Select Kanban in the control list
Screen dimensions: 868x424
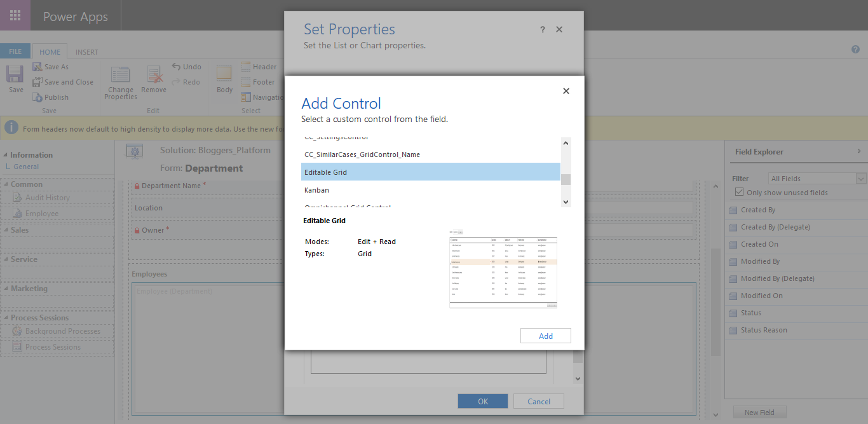click(x=431, y=190)
